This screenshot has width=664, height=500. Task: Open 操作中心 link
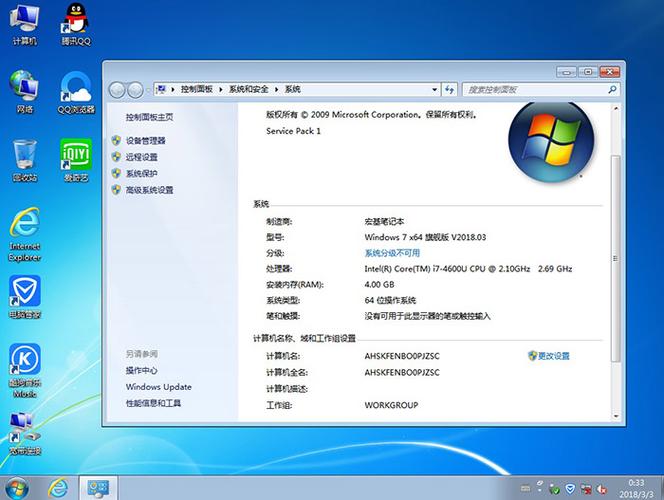[x=141, y=370]
